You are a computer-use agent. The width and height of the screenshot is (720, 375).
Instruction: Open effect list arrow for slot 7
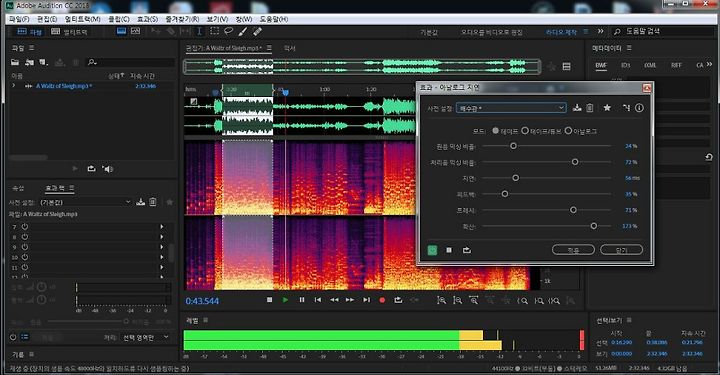click(162, 227)
